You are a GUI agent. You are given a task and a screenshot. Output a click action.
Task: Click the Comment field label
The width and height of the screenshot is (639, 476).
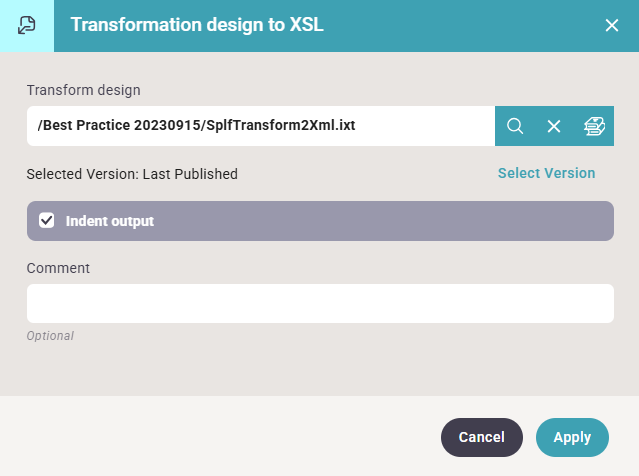point(58,268)
